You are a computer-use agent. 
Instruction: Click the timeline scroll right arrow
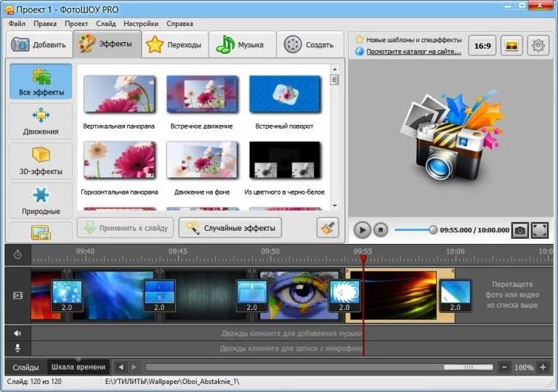pyautogui.click(x=134, y=367)
